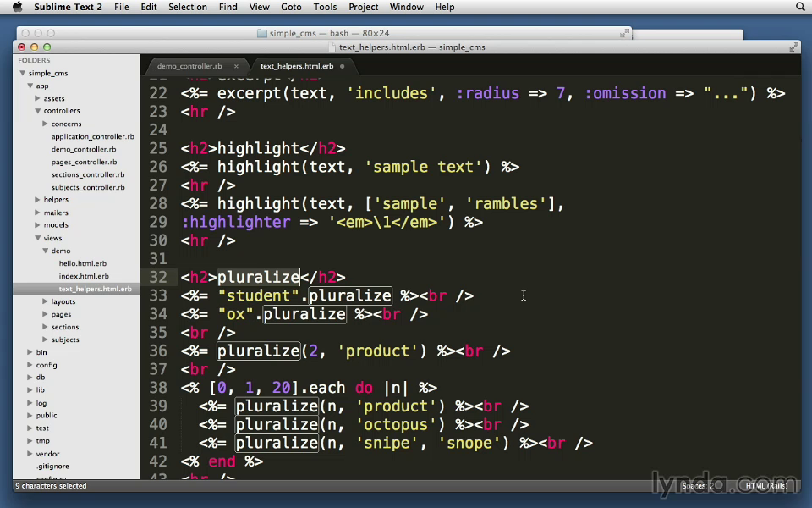812x508 pixels.
Task: Expand the log folder
Action: click(x=30, y=403)
